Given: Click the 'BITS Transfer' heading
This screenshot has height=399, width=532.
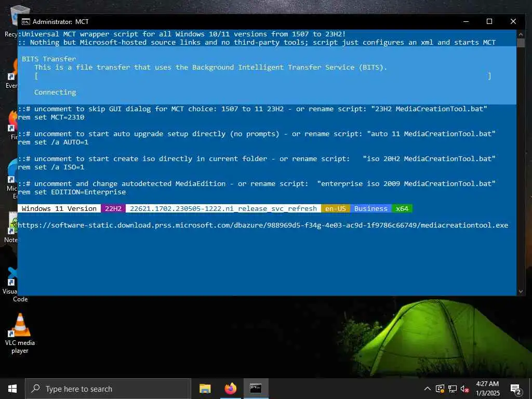Looking at the screenshot, I should 49,59.
